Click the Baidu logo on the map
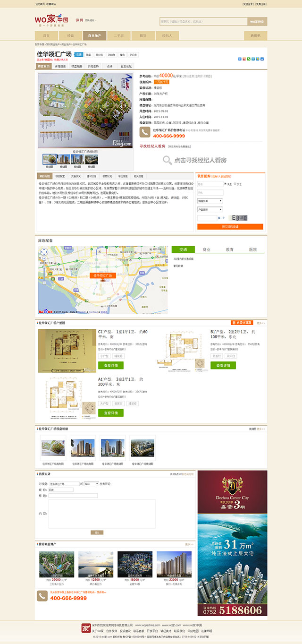The height and width of the screenshot is (644, 302). [44, 312]
